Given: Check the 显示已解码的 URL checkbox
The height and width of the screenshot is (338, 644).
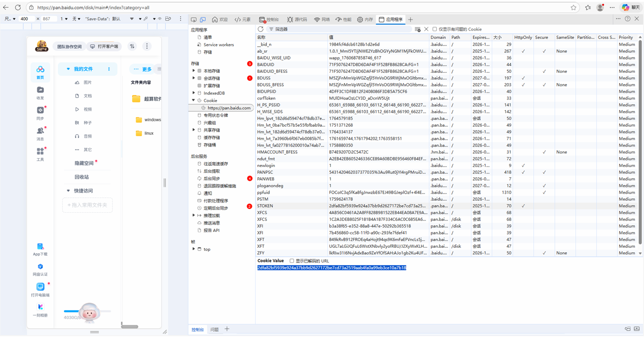Looking at the screenshot, I should click(x=292, y=261).
